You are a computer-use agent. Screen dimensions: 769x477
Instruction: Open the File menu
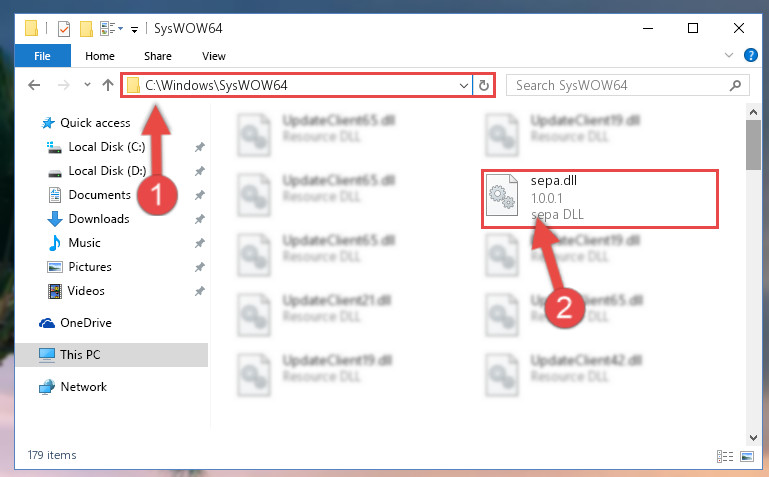pos(42,56)
